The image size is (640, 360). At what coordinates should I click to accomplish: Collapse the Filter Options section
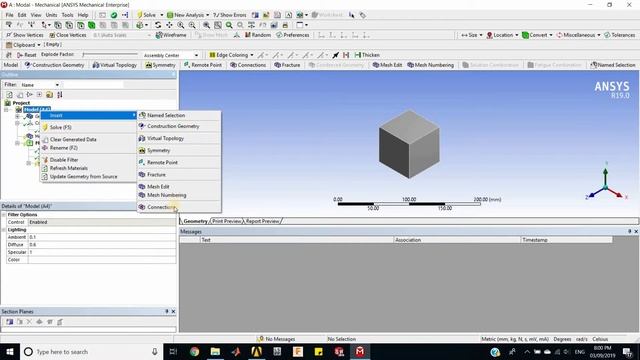coord(4,215)
